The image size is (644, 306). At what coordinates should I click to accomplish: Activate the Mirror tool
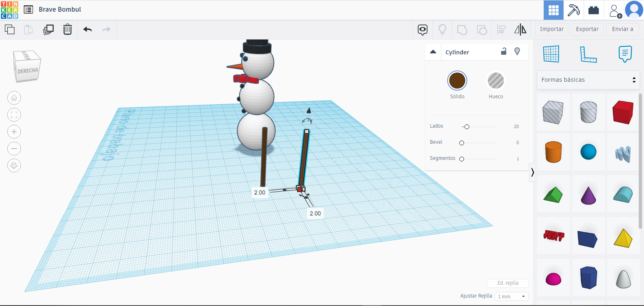(x=520, y=29)
